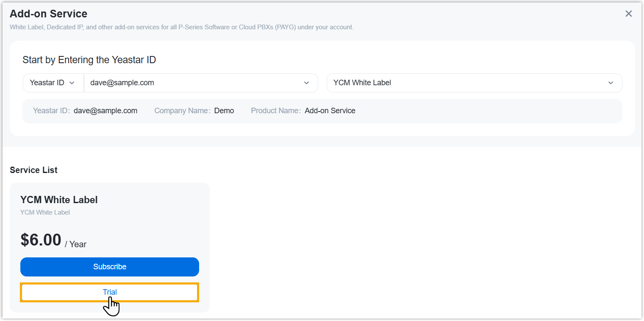644x321 pixels.
Task: Click the Service List heading
Action: (33, 170)
